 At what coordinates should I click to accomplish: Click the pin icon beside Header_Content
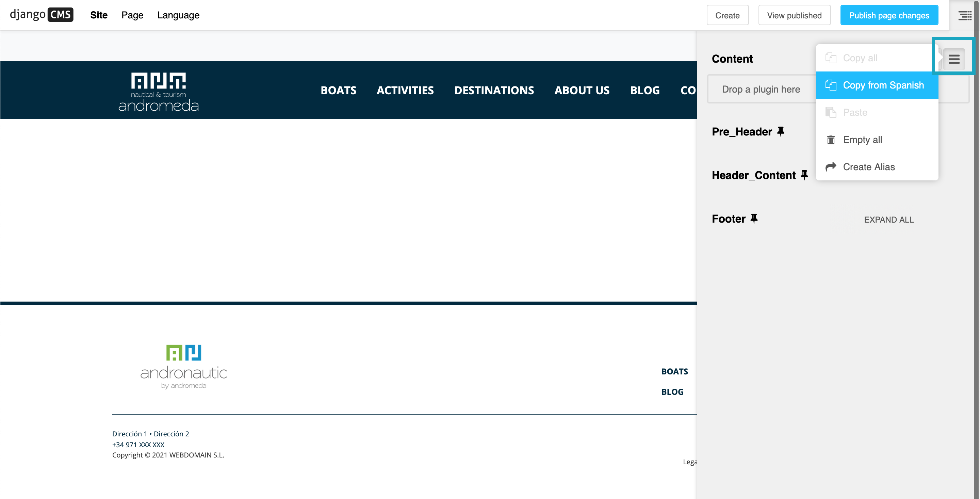(x=804, y=175)
